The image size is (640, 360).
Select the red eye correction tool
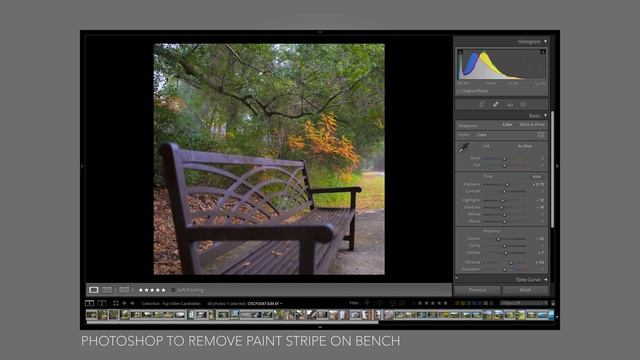click(x=510, y=105)
